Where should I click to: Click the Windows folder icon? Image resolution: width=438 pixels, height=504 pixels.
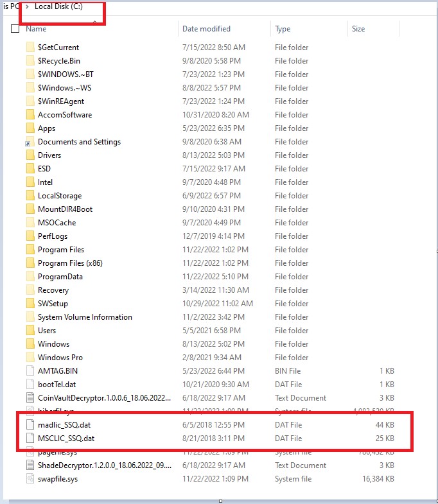pyautogui.click(x=30, y=344)
